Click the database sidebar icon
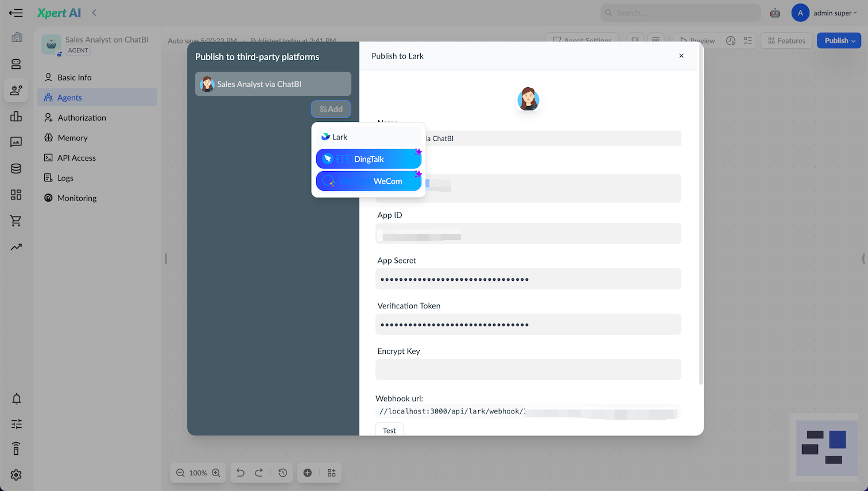Screen dimensions: 868x491 click(16, 168)
